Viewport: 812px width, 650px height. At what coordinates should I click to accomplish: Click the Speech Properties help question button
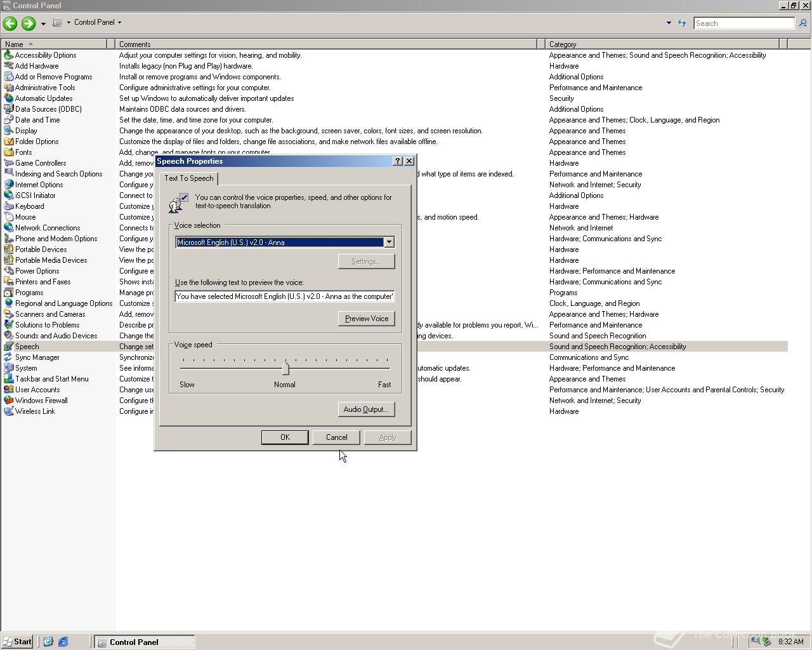398,161
